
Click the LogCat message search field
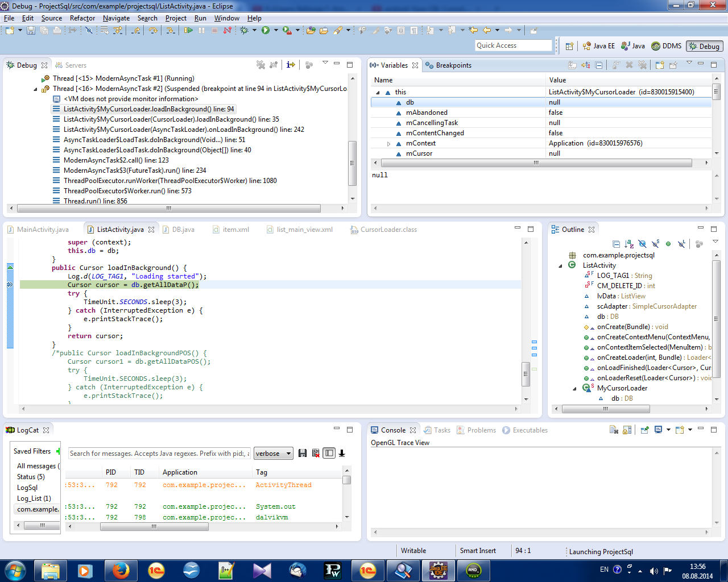point(159,453)
